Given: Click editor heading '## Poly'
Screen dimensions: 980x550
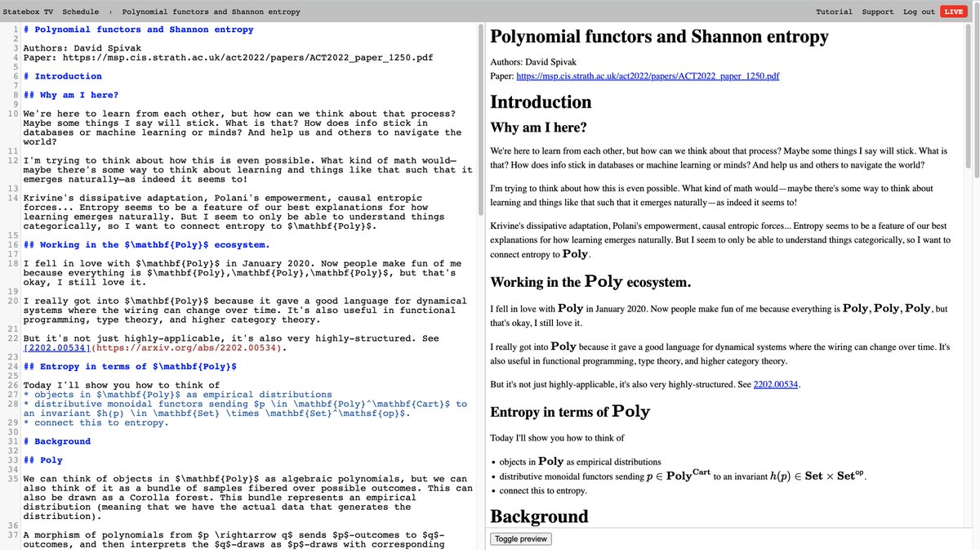Looking at the screenshot, I should (x=43, y=460).
